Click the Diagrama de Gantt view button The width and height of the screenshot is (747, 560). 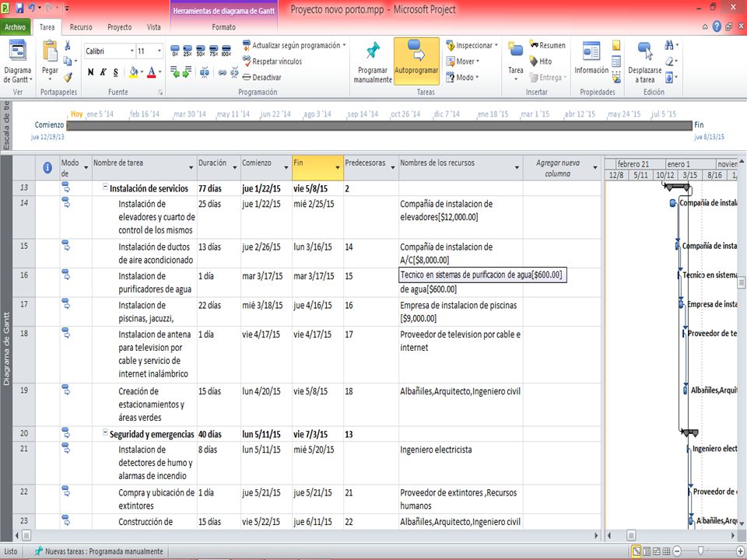pos(18,62)
